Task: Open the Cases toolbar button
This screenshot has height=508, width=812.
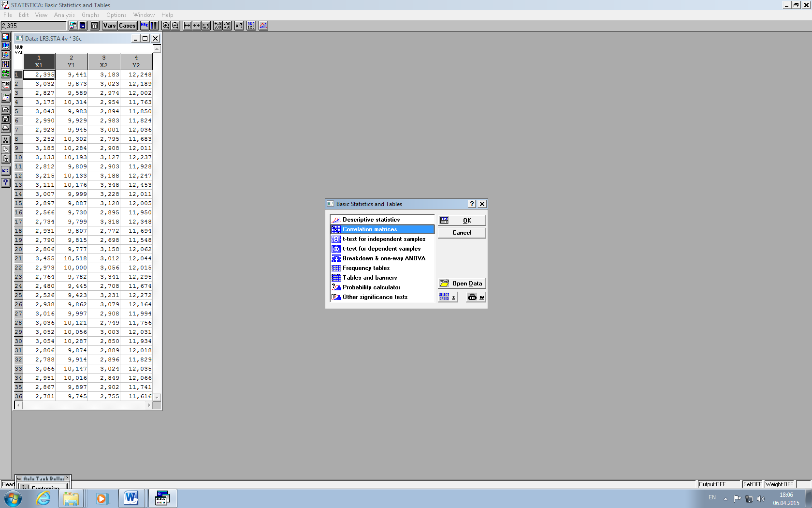Action: [127, 26]
